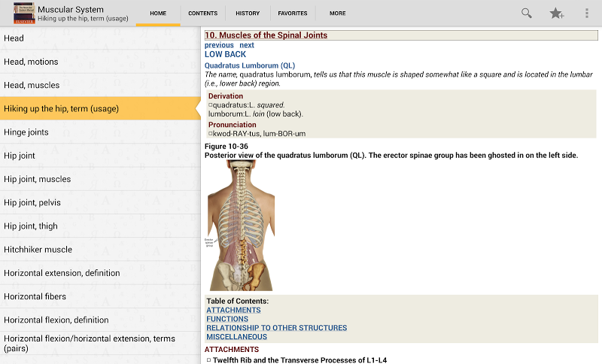Go to the previous section link
The image size is (602, 364).
pyautogui.click(x=219, y=45)
